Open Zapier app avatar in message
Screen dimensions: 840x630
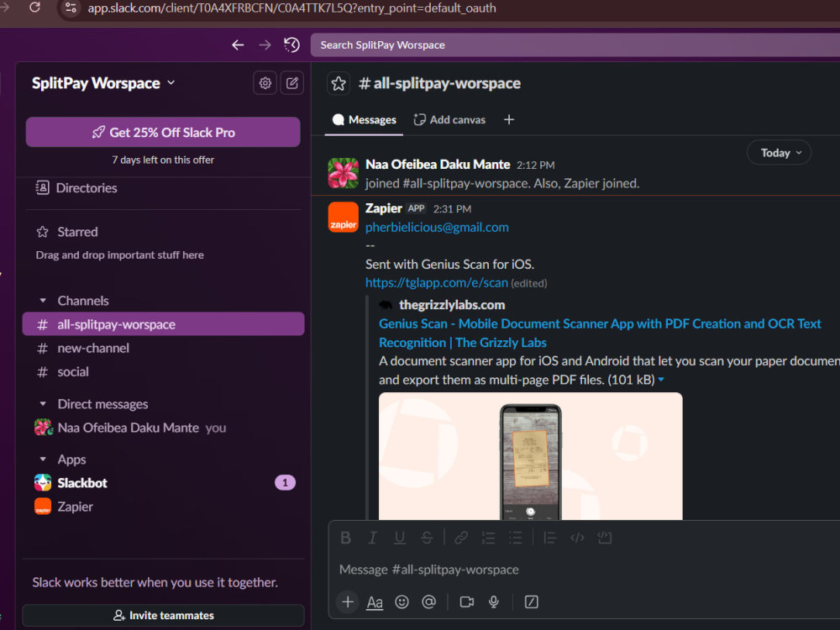coord(343,218)
